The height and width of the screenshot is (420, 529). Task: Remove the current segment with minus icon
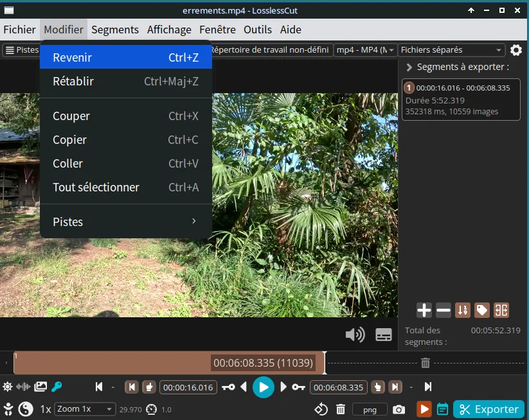(444, 311)
